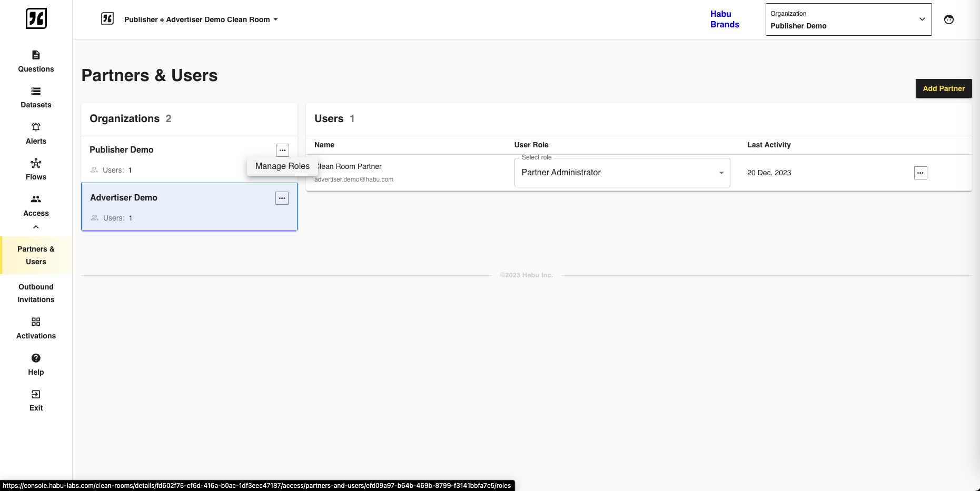Screen dimensions: 980x491
Task: Click the clean room logo icon in header
Action: tap(107, 19)
